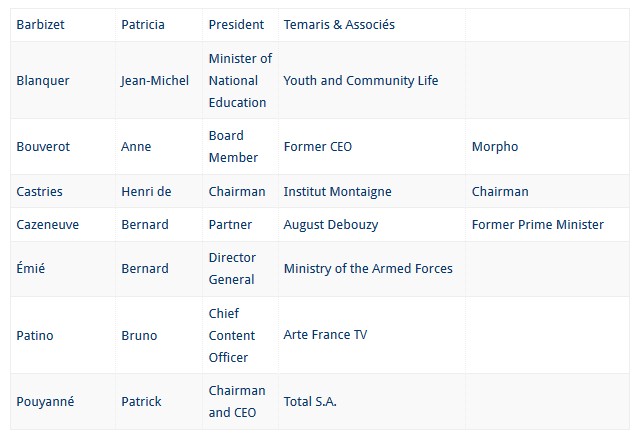Click the Jean-Michel first name

155,81
